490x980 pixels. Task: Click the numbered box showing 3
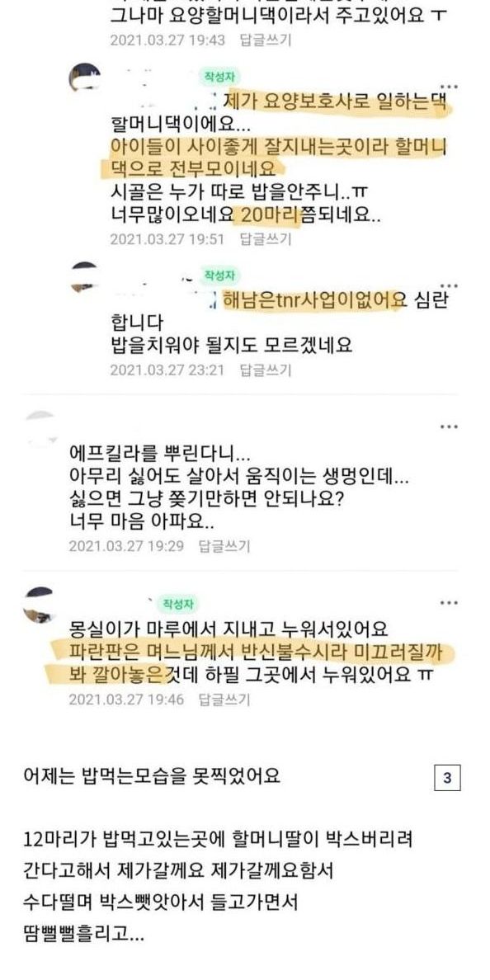pos(447,778)
